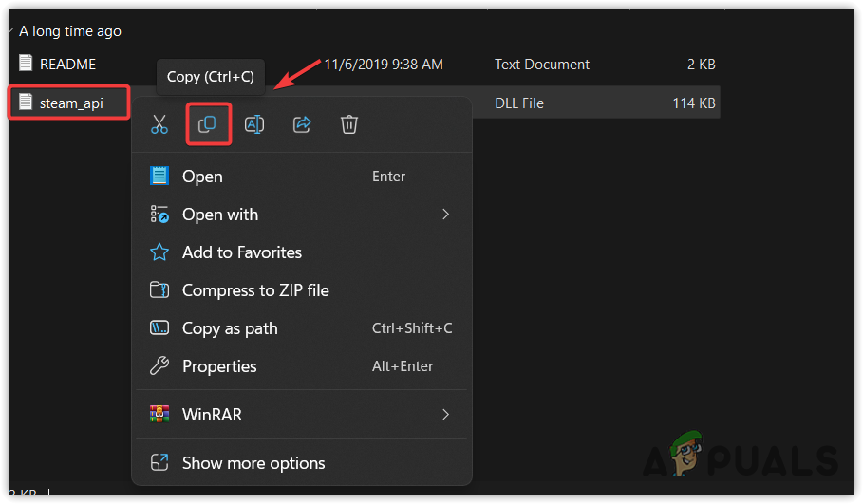This screenshot has height=504, width=863.
Task: Click the Text Document type cell
Action: pyautogui.click(x=541, y=65)
